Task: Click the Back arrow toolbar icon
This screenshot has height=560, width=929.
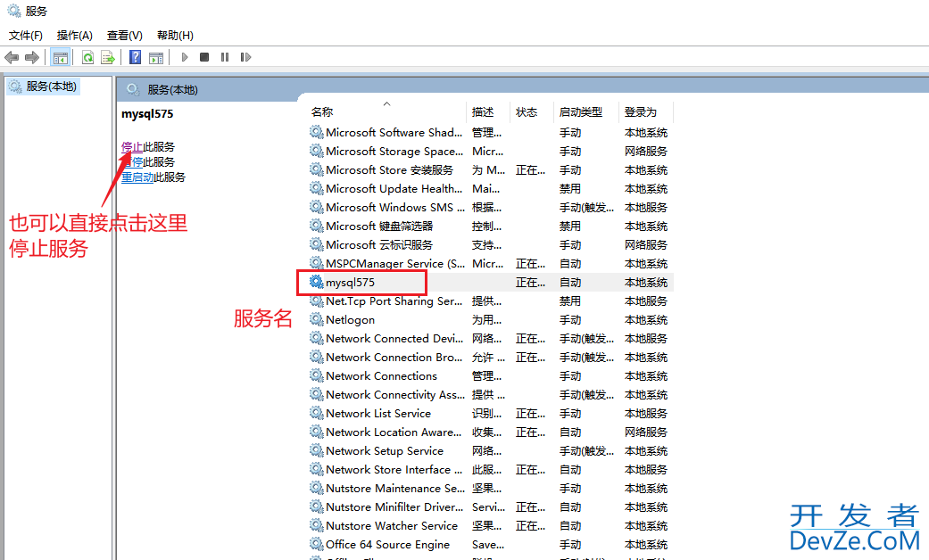Action: pos(12,57)
